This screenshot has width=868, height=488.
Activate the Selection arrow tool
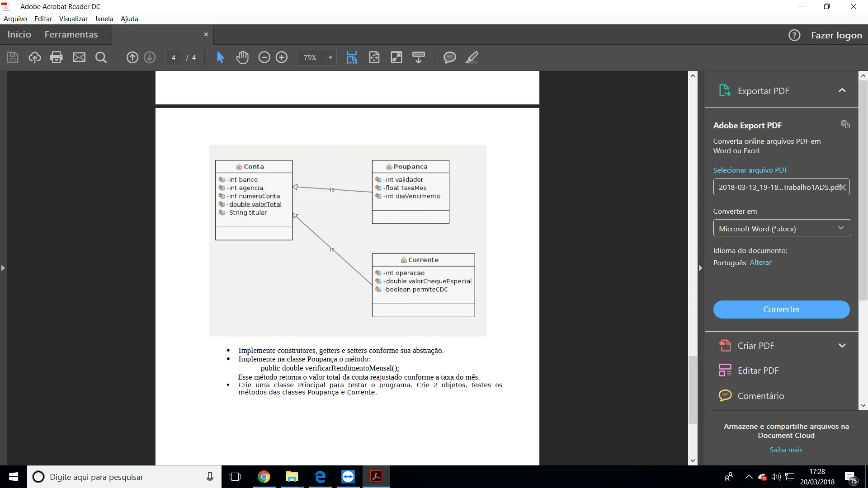point(220,57)
